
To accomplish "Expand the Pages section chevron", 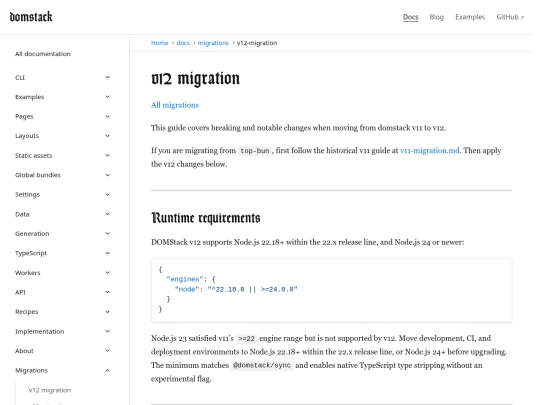I will pyautogui.click(x=107, y=116).
